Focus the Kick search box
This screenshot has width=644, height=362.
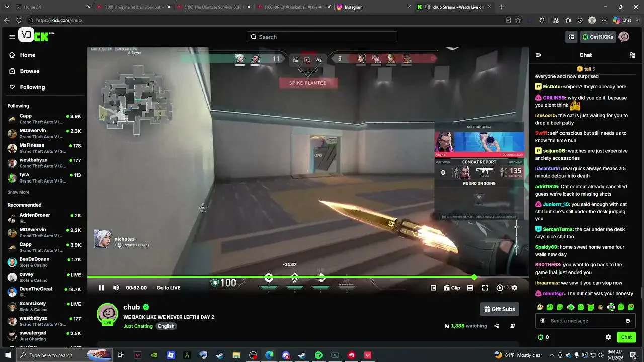(x=322, y=37)
